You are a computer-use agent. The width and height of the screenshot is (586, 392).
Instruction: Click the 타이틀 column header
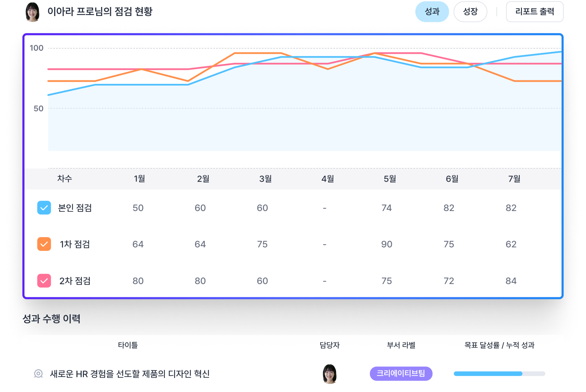(128, 345)
